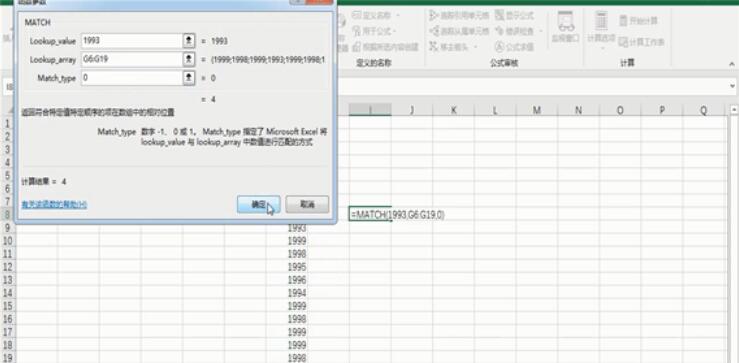The image size is (739, 363).
Task: Select row 9 header
Action: [8, 228]
